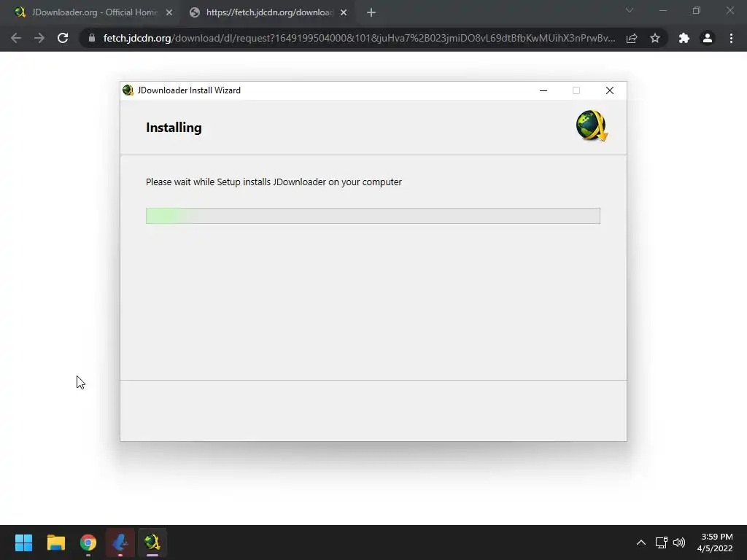Switch to the fetch.jdcdn.org download tab
Viewport: 747px width, 560px height.
tap(269, 12)
